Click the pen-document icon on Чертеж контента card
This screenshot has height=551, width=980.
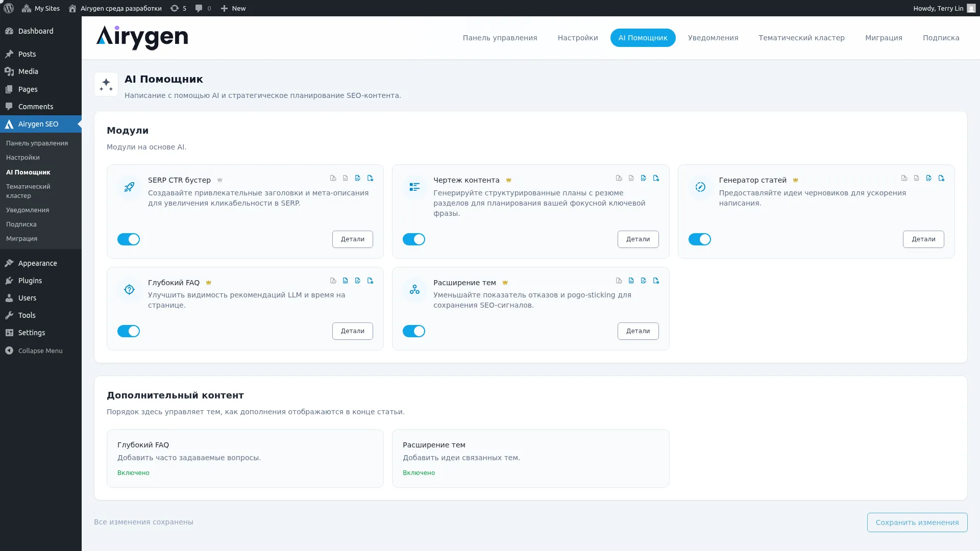[x=643, y=178]
